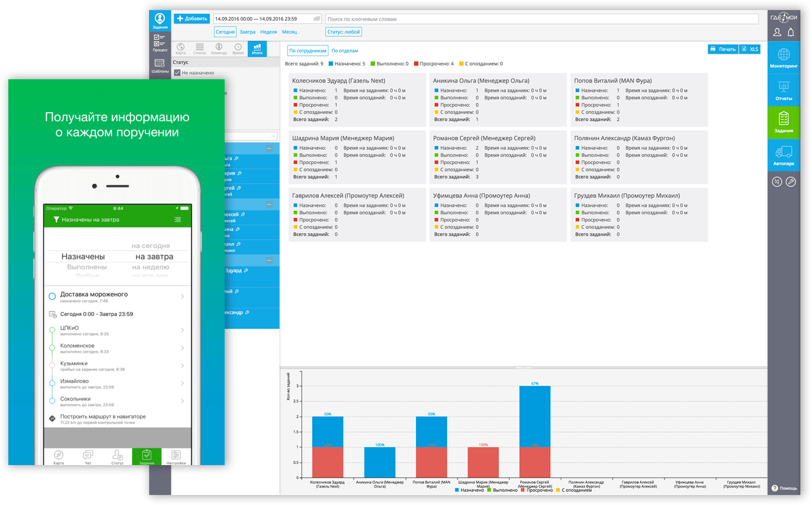Viewport: 812px width, 505px height.
Task: Open Попов Виталий (MAN Фура) card
Action: coord(639,100)
